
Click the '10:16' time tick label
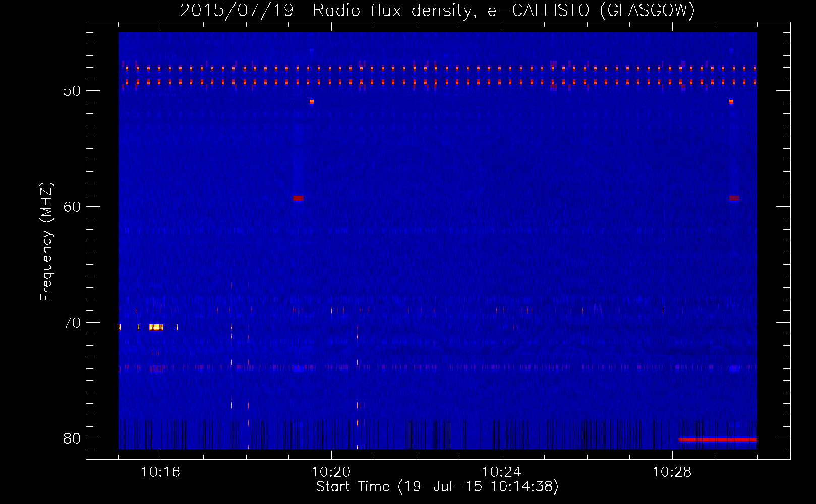pyautogui.click(x=160, y=472)
